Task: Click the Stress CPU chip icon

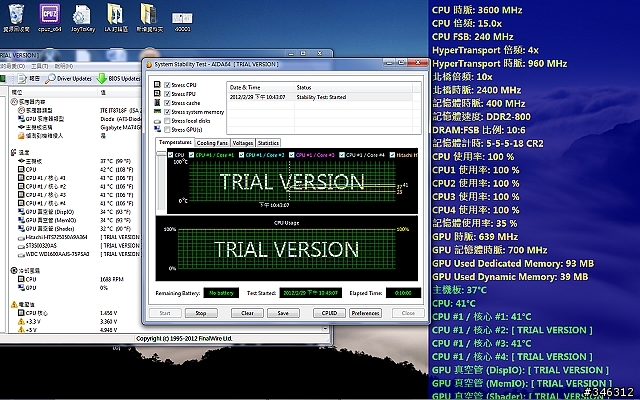Action: tap(157, 84)
